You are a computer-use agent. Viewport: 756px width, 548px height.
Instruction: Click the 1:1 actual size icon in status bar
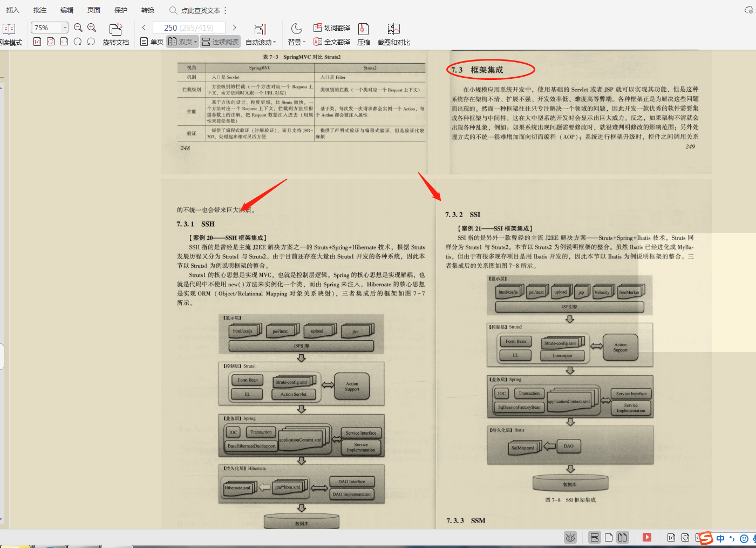tap(670, 537)
